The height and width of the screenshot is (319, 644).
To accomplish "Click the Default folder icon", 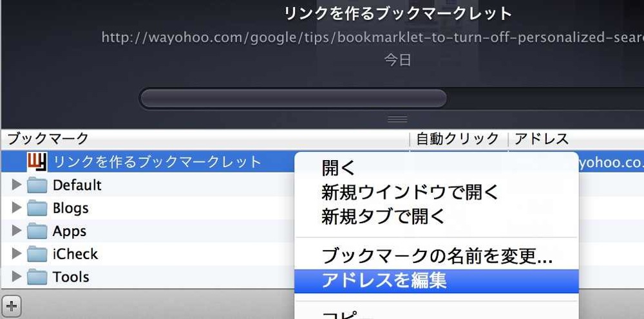I will pos(37,185).
